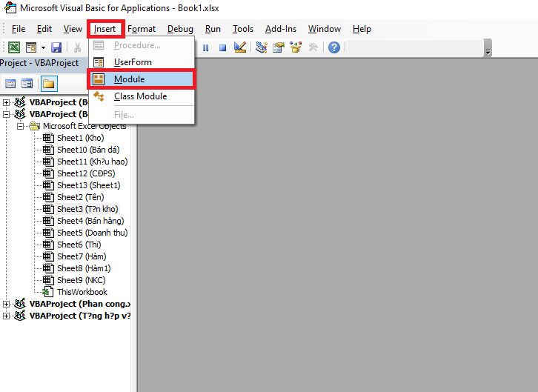Click the View Code icon in Project panel
538x392 pixels.
tap(10, 84)
